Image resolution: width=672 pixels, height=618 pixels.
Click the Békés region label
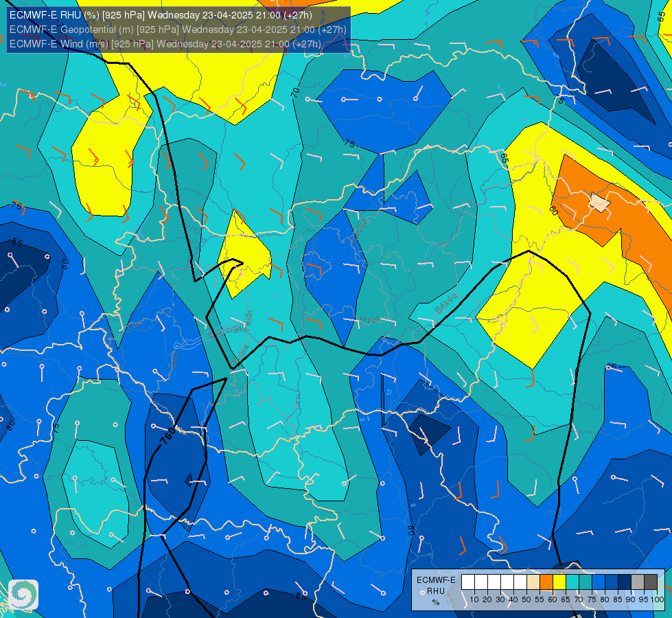pos(445,304)
